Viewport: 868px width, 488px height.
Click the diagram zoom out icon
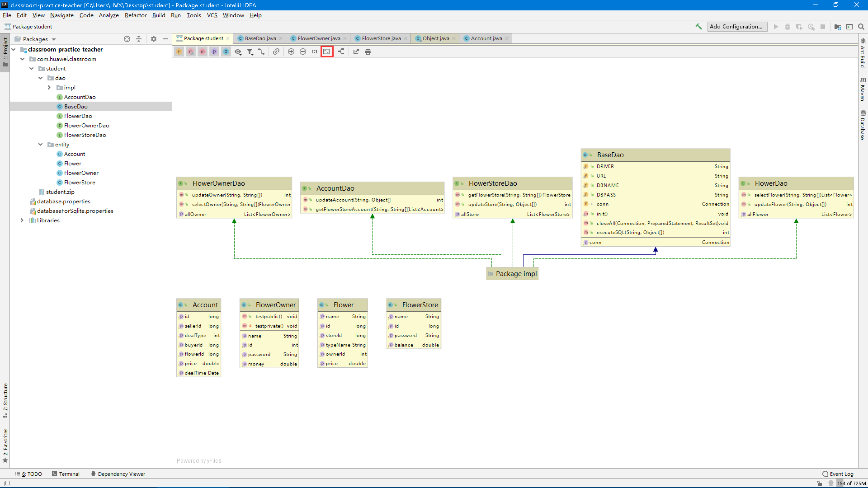click(303, 52)
